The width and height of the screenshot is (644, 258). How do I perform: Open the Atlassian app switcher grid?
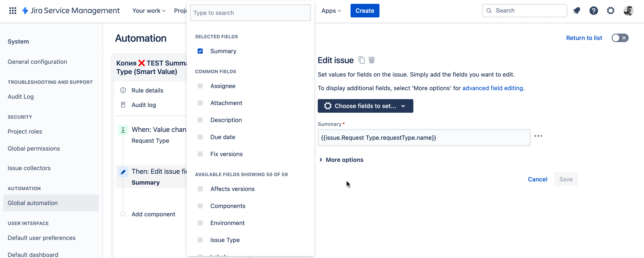(12, 10)
